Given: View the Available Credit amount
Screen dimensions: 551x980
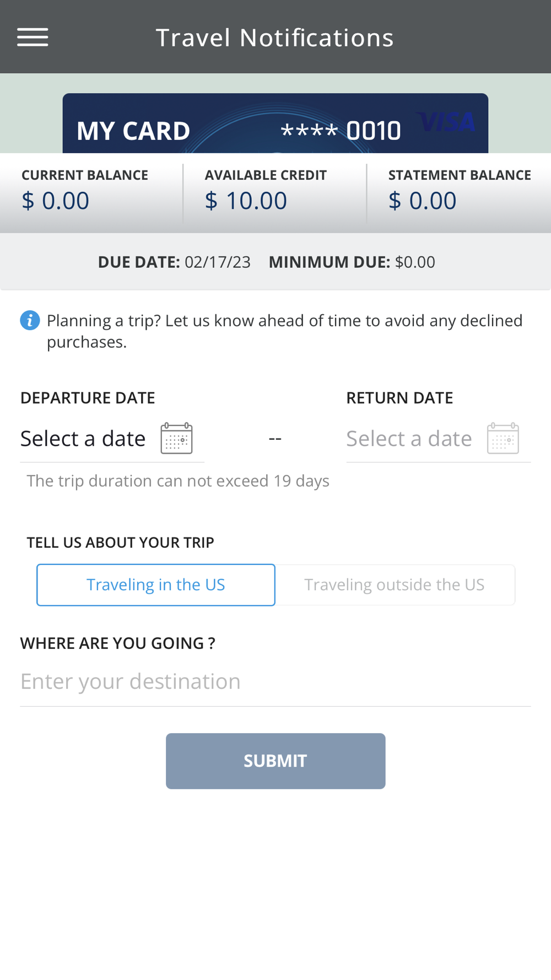Looking at the screenshot, I should coord(246,201).
